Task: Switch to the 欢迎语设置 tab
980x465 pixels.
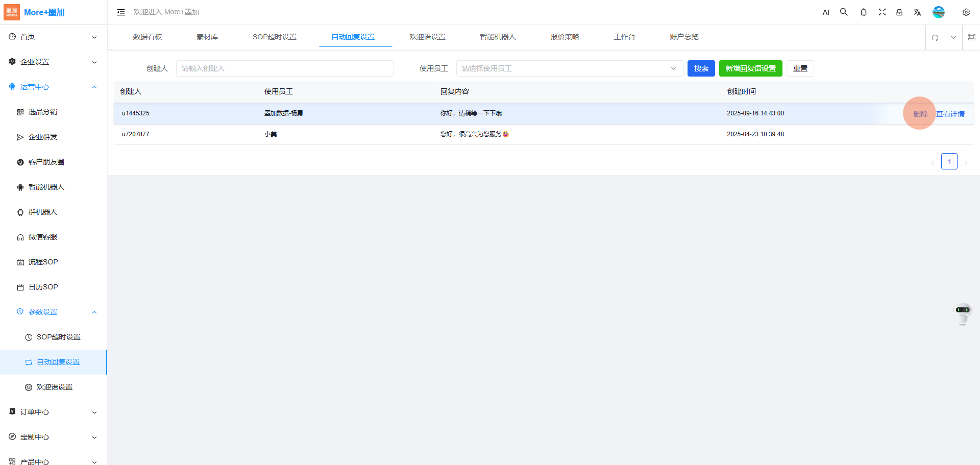Action: point(427,37)
